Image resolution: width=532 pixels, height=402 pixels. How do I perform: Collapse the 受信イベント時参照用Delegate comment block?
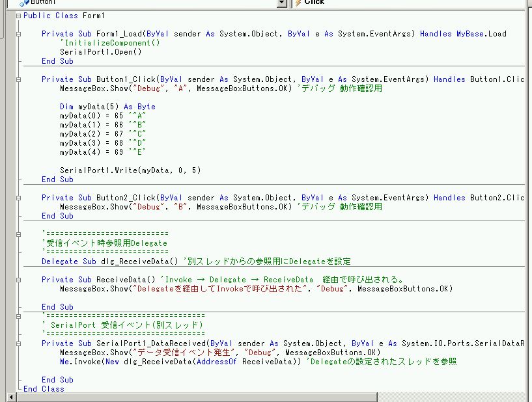(19, 234)
